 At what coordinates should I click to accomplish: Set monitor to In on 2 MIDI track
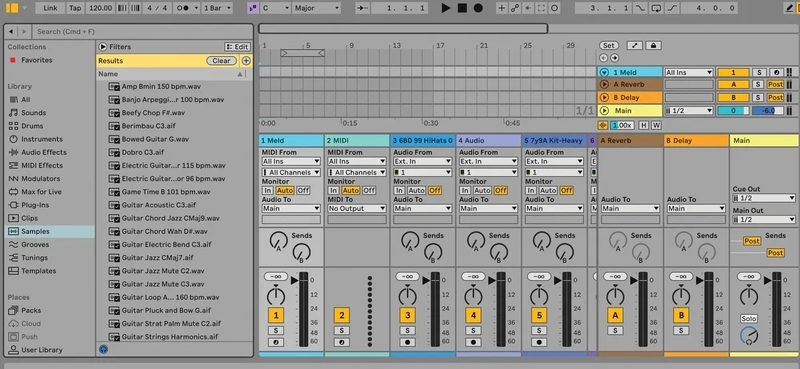[x=333, y=190]
